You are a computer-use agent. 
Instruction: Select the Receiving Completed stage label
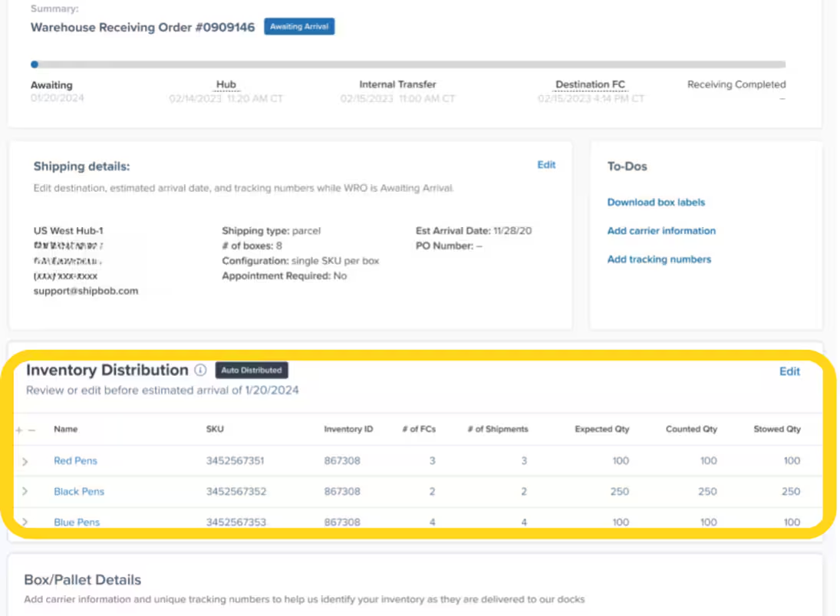pos(736,84)
